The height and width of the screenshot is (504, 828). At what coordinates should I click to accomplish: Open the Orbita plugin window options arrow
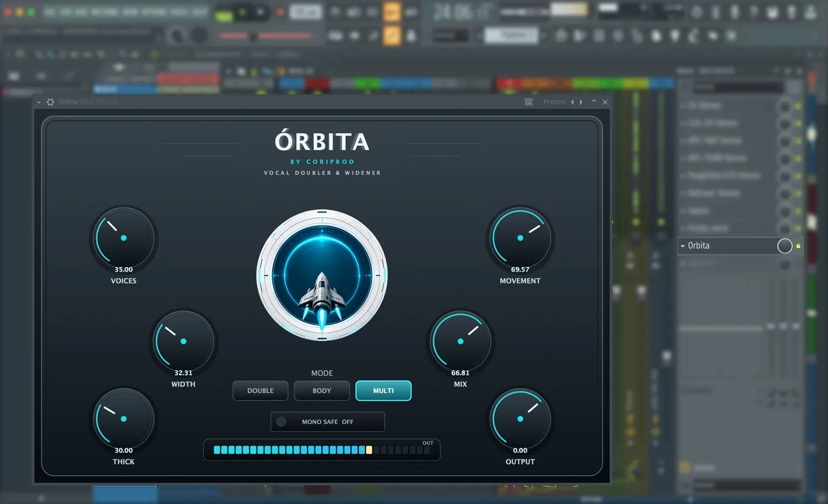39,102
